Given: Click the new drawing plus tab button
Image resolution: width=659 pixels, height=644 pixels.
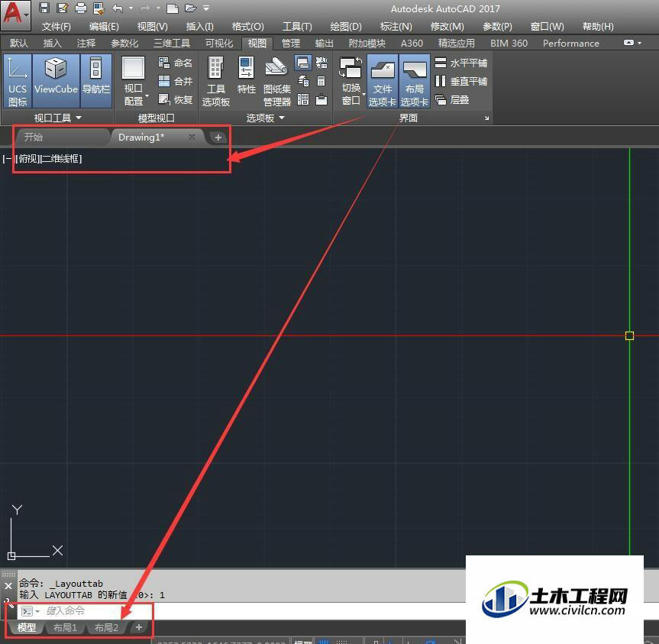Looking at the screenshot, I should 218,138.
